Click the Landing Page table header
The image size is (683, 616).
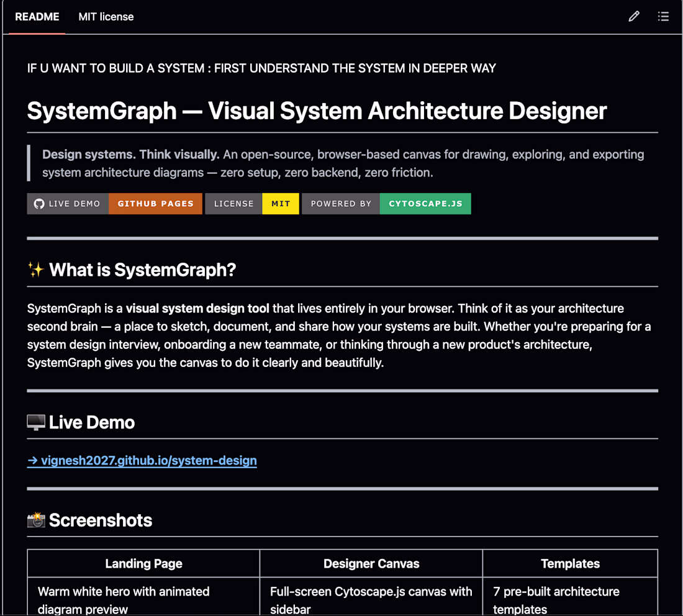[144, 563]
